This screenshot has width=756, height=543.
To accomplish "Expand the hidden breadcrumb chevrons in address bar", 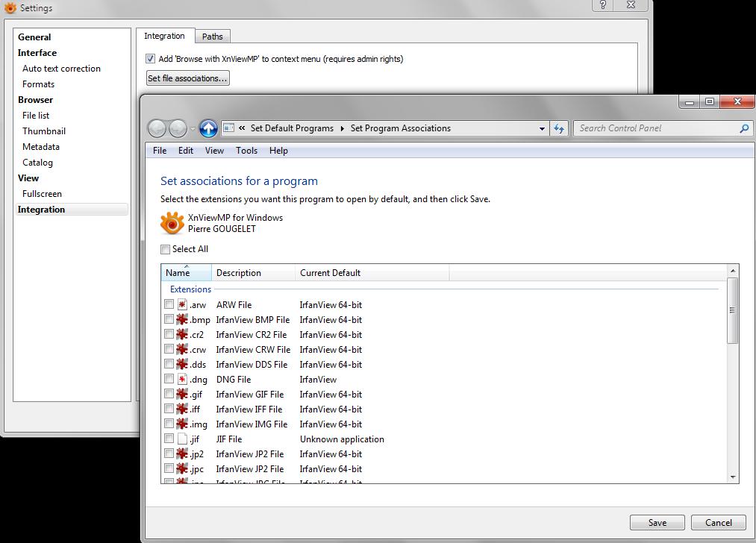I will (242, 128).
